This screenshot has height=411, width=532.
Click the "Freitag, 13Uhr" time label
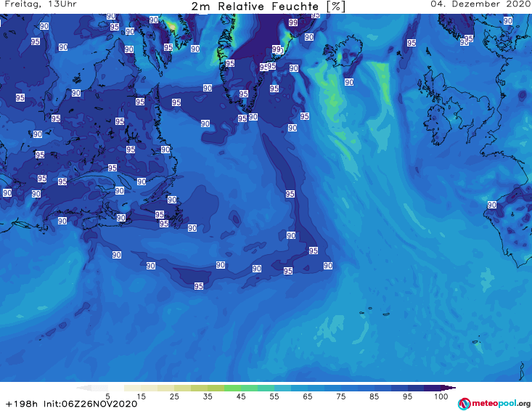[41, 4]
